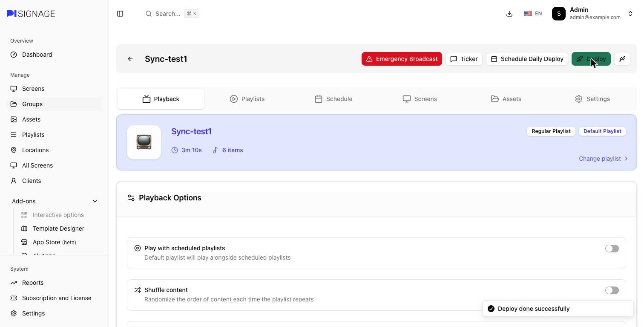Toggle the sidebar panel icon
Screen dimensions: 644x327
pos(120,14)
